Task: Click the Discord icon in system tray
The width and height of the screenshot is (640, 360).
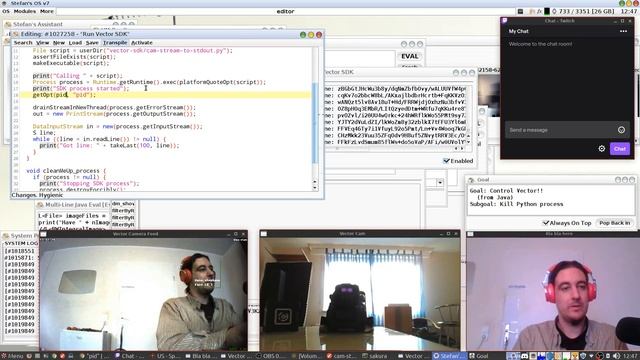Action: click(x=525, y=356)
